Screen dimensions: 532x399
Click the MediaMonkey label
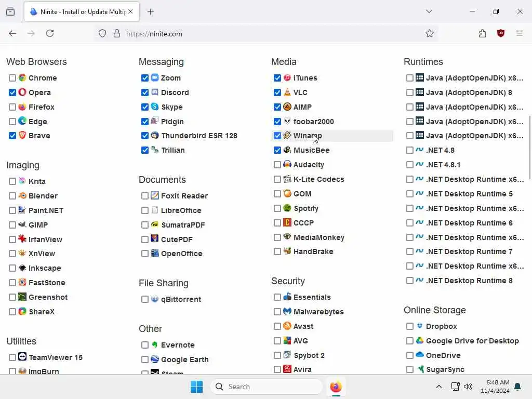pos(318,237)
